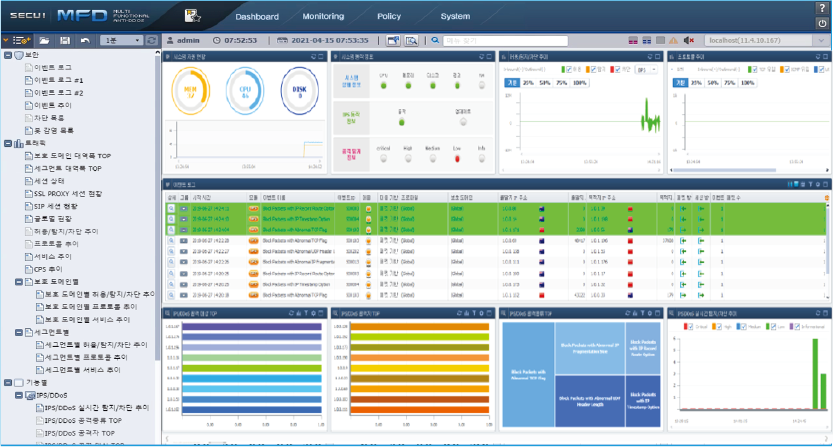This screenshot has width=833, height=447.
Task: Click the chart-type icon in IPS/DDoS attack target TOP panel
Action: click(x=299, y=314)
